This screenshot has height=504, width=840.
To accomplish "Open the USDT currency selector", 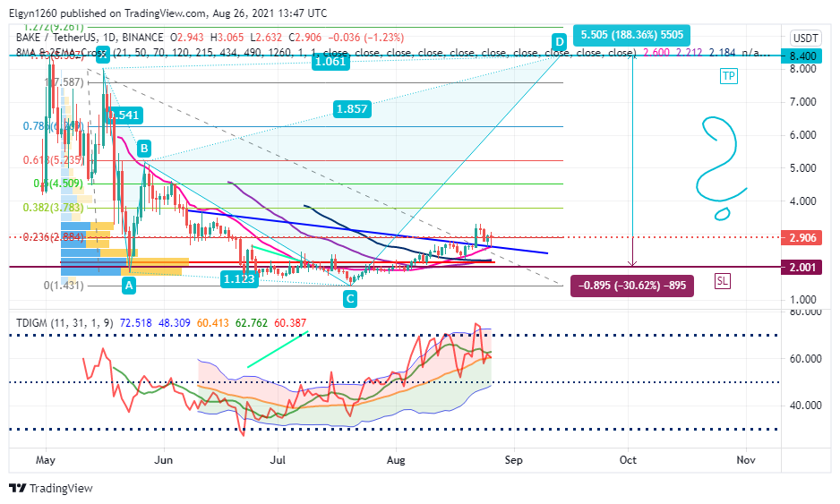I will (806, 38).
